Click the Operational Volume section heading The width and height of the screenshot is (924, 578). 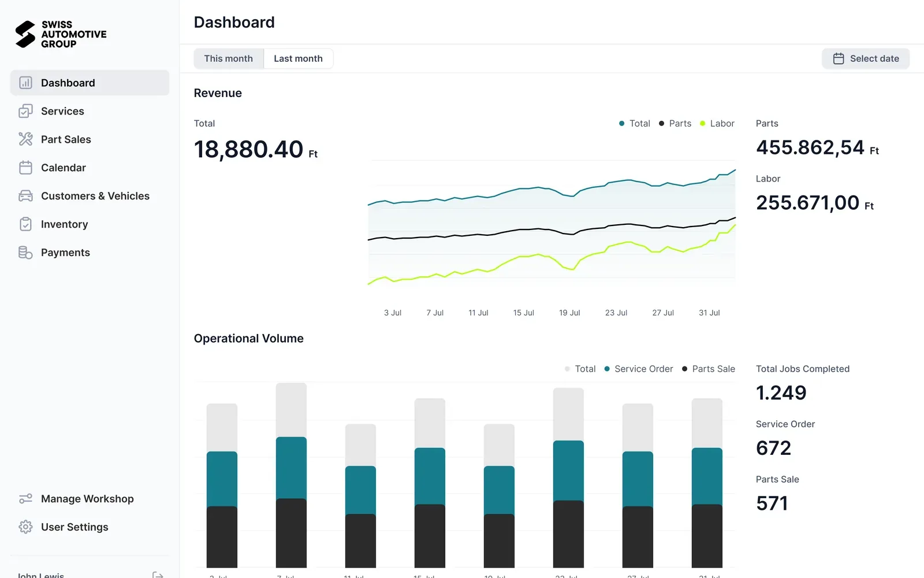tap(249, 339)
